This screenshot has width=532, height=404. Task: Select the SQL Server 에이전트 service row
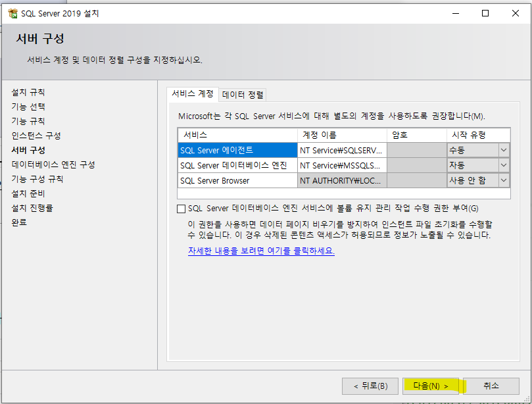[x=237, y=150]
